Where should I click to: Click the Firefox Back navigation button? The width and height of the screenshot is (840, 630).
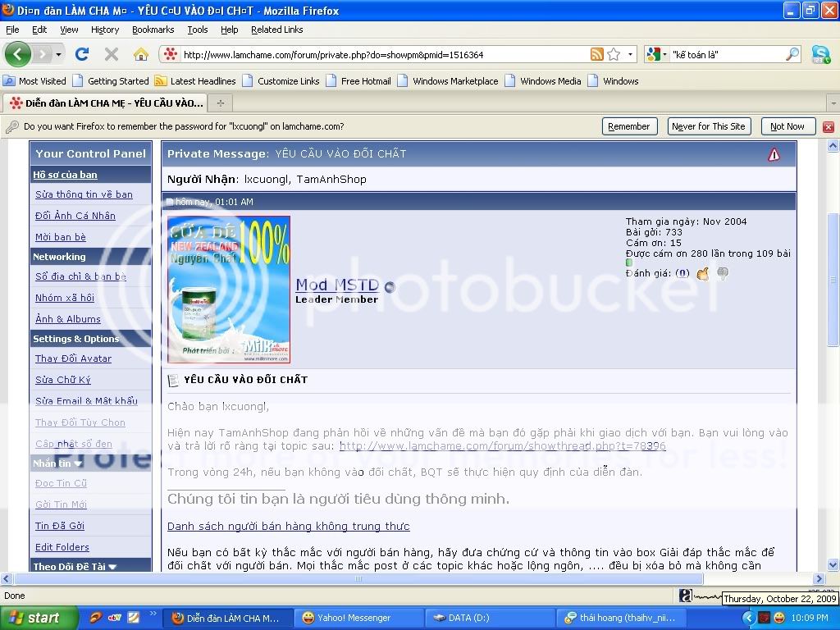(18, 54)
